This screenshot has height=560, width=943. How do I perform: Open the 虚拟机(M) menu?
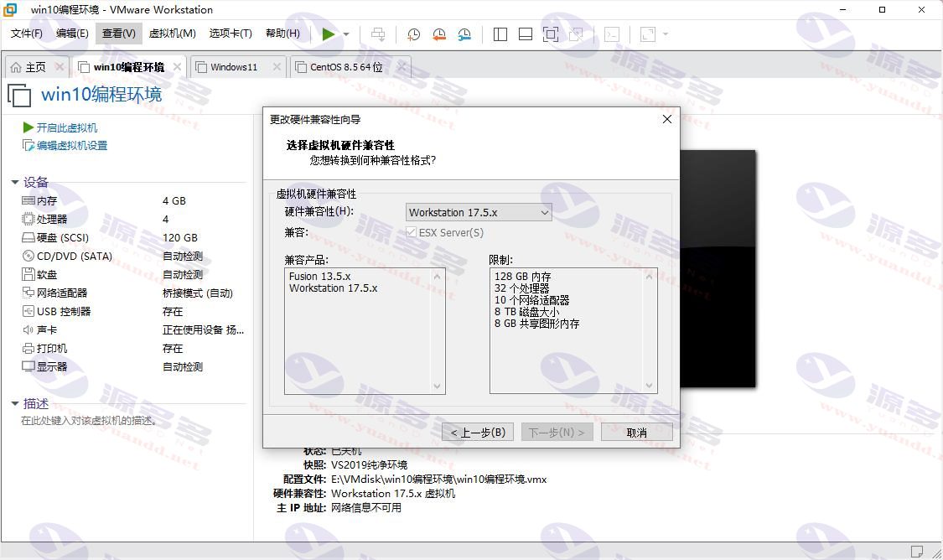coord(173,34)
